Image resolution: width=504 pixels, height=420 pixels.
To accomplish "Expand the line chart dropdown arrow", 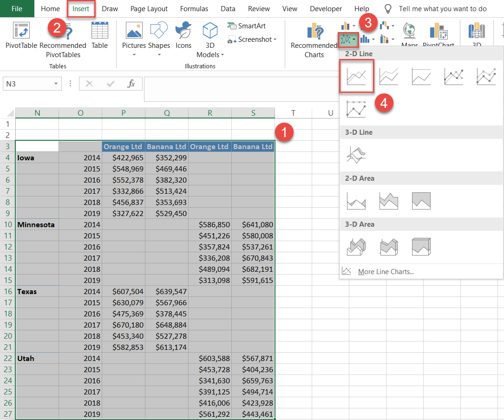I will coord(354,39).
